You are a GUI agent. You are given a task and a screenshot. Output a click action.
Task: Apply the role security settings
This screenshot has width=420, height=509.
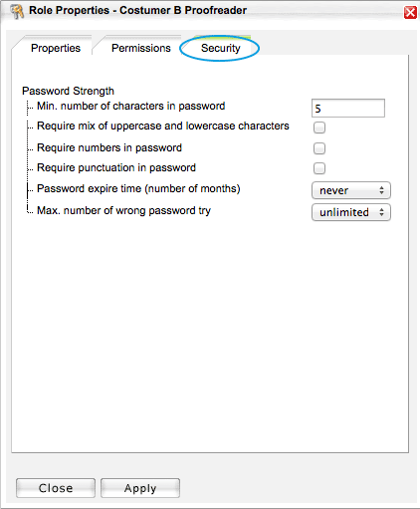[140, 488]
